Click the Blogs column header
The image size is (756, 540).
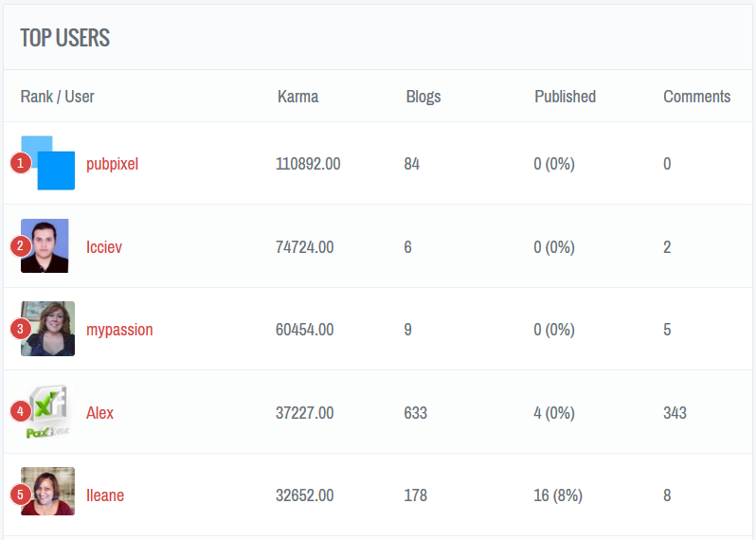point(423,97)
